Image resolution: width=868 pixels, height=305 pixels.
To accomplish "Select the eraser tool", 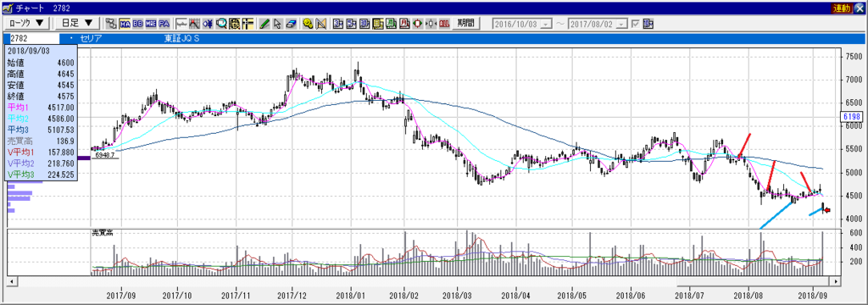I will (292, 23).
